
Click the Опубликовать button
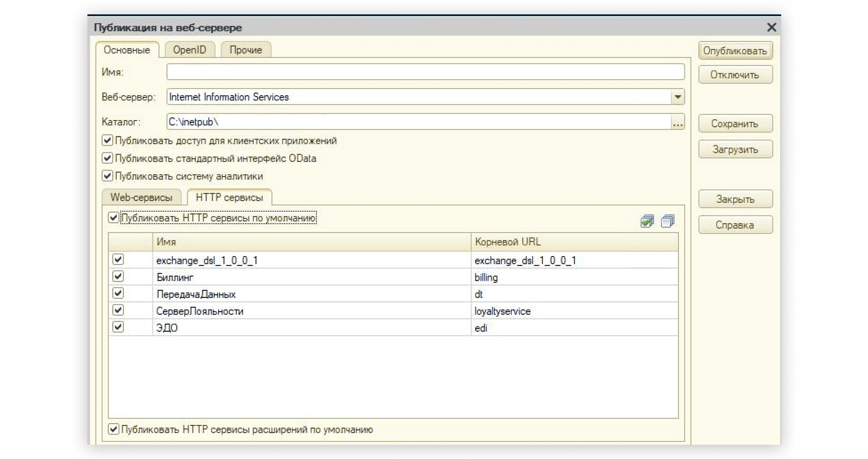[x=735, y=51]
